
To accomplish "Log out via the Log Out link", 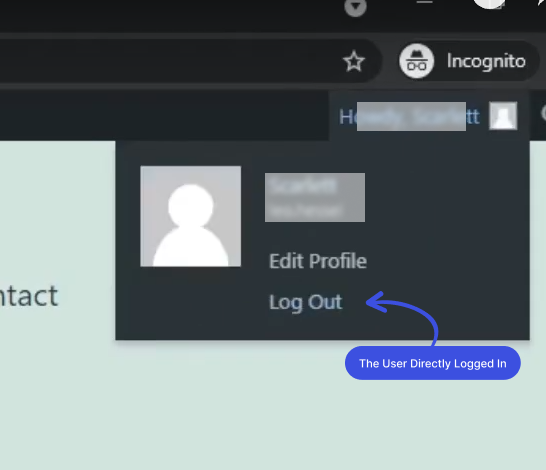I will [x=305, y=302].
